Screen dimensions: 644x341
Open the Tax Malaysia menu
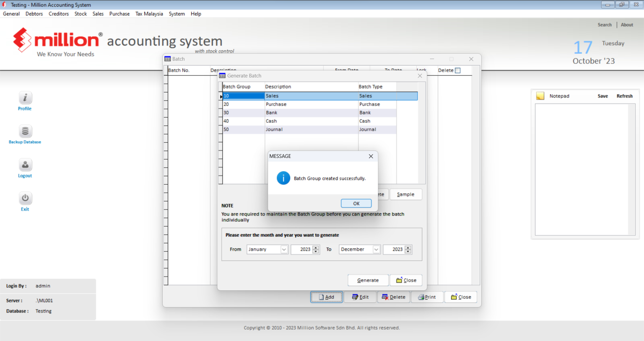tap(149, 13)
